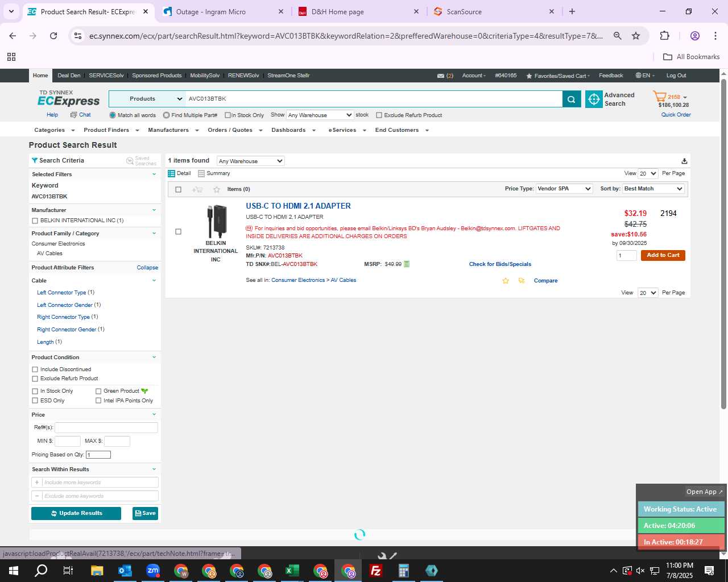Open messages envelope icon in top bar
Viewport: 728px width, 582px height.
pyautogui.click(x=440, y=76)
